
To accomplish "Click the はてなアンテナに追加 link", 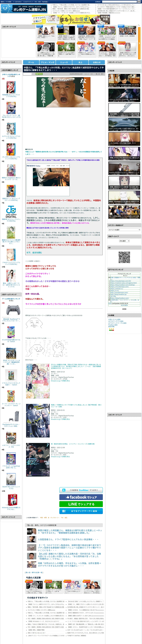I will click(115, 321).
